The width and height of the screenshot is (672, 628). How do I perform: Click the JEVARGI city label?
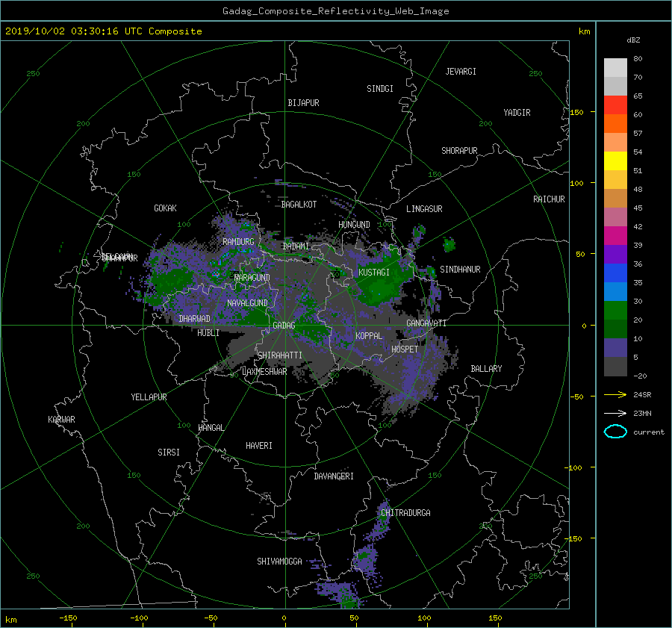coord(461,72)
